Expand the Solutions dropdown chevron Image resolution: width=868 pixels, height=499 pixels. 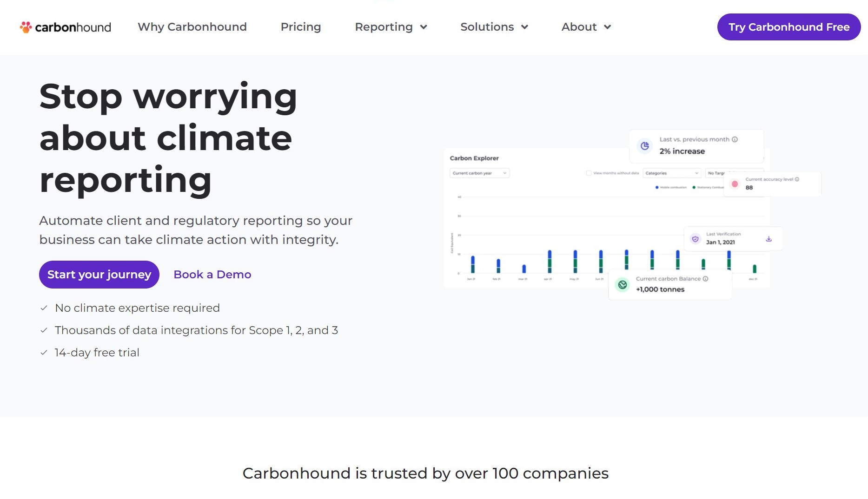pyautogui.click(x=524, y=27)
